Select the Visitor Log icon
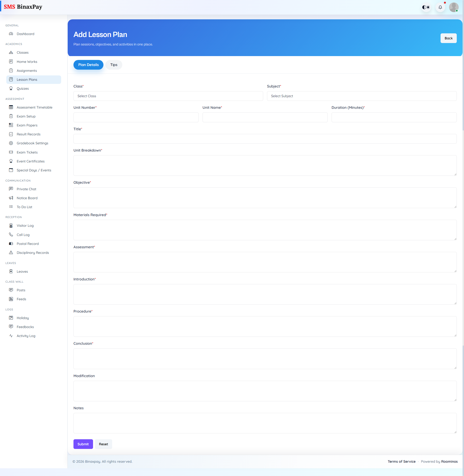Viewport: 464px width, 476px height. click(11, 226)
